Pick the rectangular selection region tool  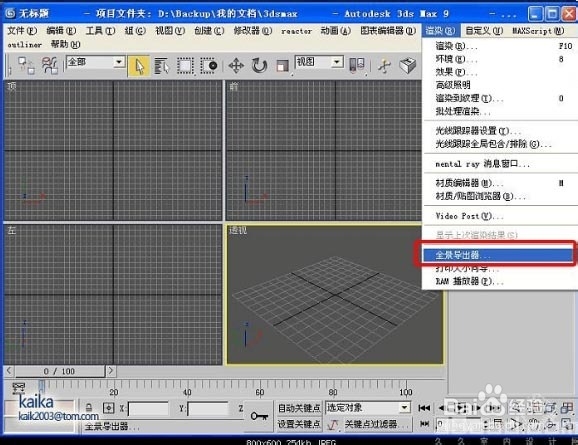point(185,66)
